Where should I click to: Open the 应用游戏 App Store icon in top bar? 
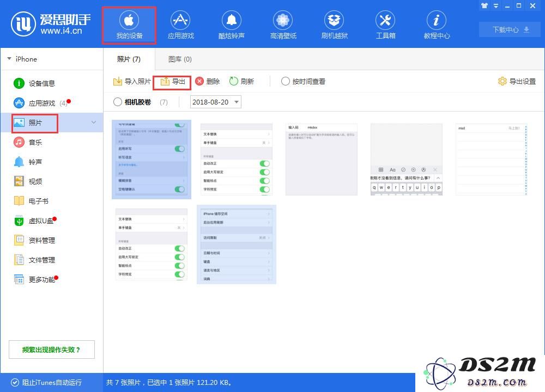click(x=180, y=26)
